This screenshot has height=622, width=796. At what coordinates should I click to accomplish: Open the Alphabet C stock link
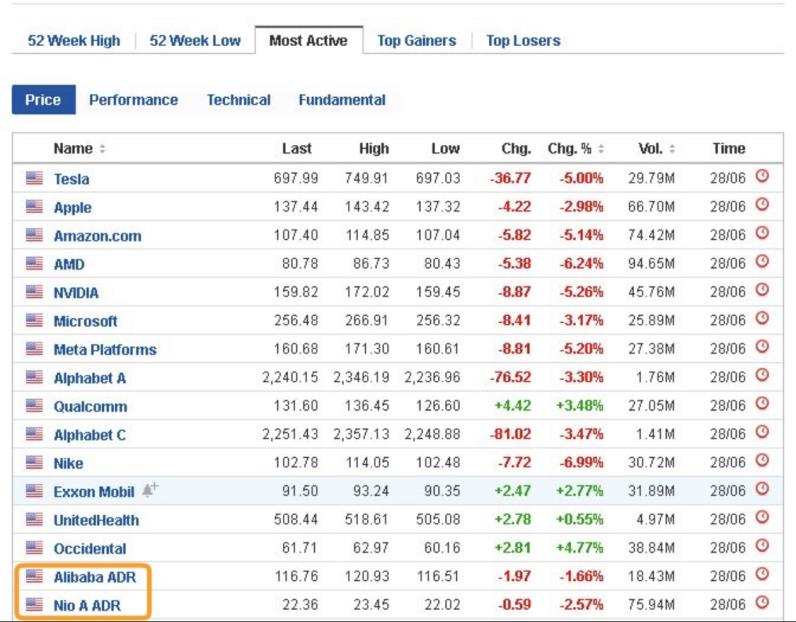(89, 435)
